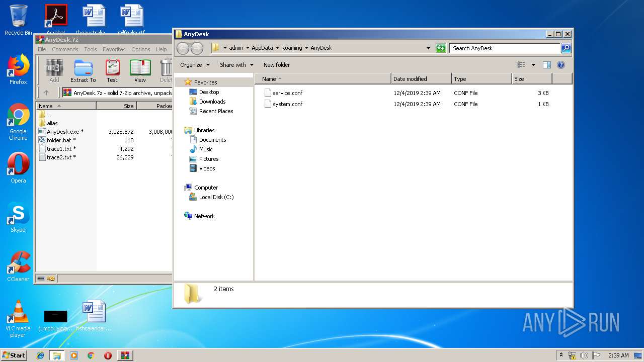Toggle the preview pane in Explorer
The image size is (644, 362).
(x=547, y=65)
